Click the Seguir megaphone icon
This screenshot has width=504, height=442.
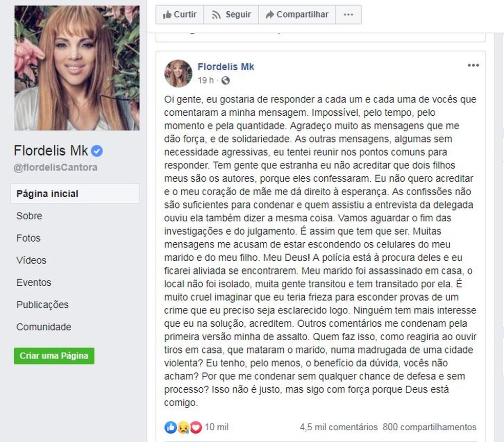tap(216, 14)
